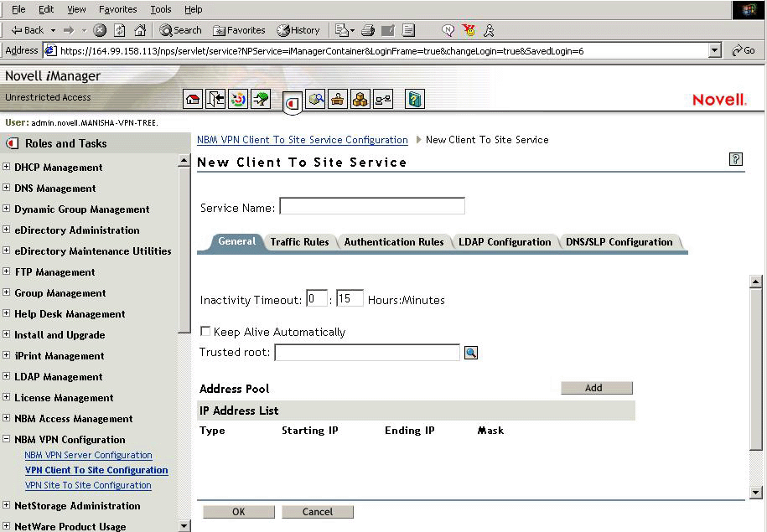Image resolution: width=767 pixels, height=532 pixels.
Task: Click the Service Name input field
Action: (372, 206)
